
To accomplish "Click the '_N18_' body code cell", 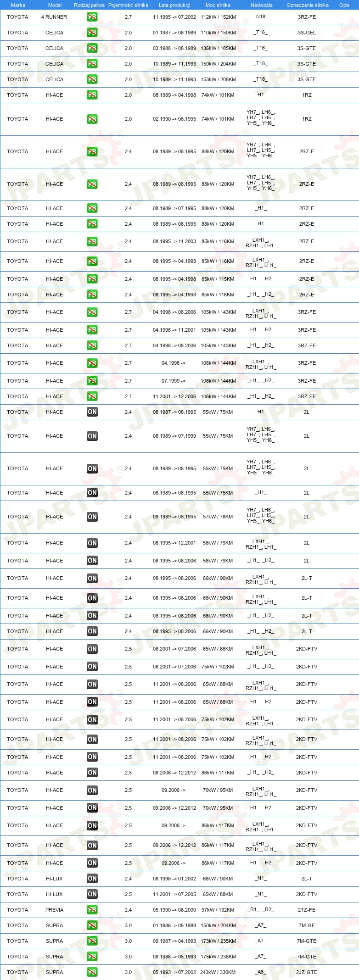I will pos(261,17).
